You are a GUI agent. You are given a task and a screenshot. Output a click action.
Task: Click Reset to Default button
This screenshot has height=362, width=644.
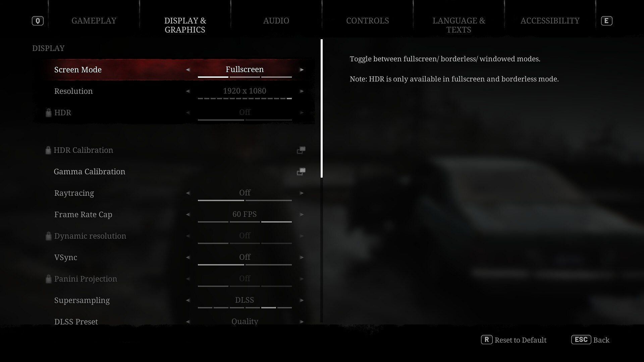(x=515, y=340)
